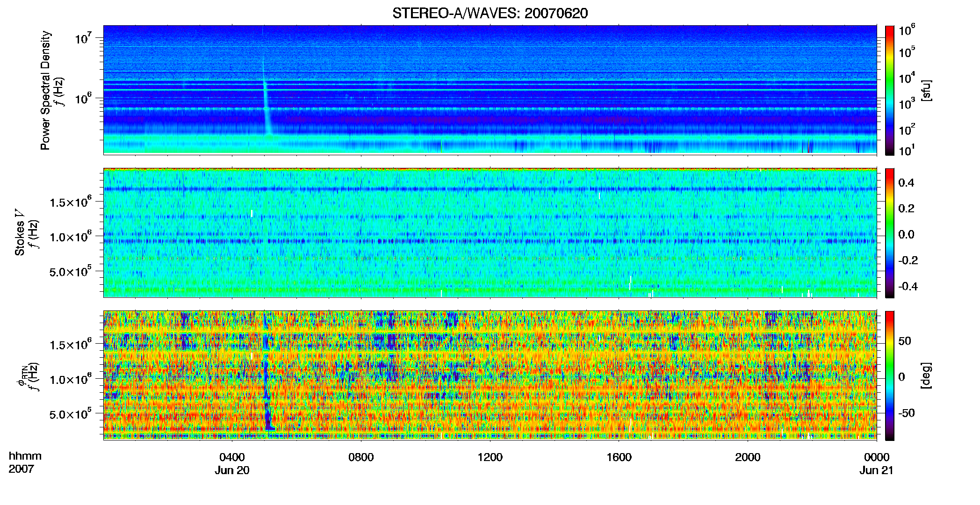Click the 1600 time axis label
Image resolution: width=980 pixels, height=505 pixels.
tap(619, 457)
